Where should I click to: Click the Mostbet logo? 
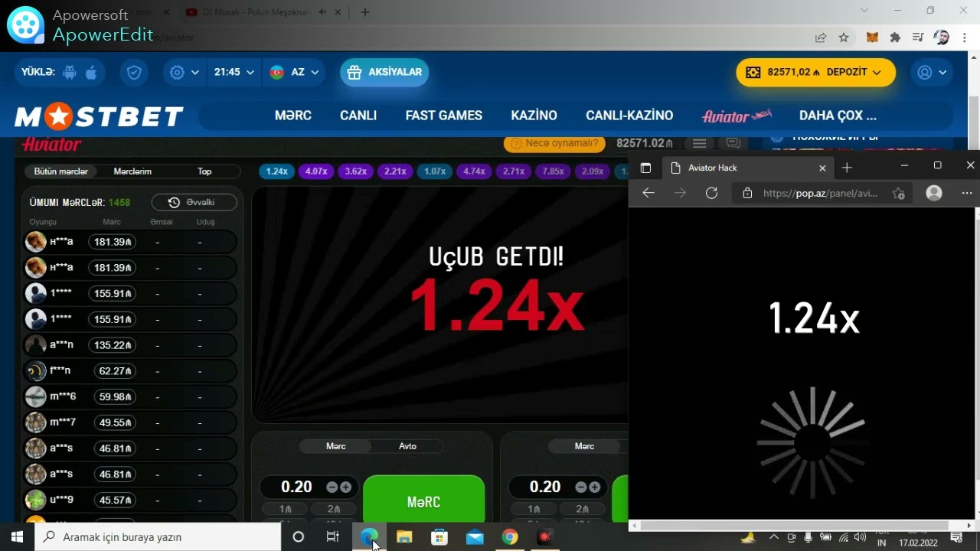99,116
